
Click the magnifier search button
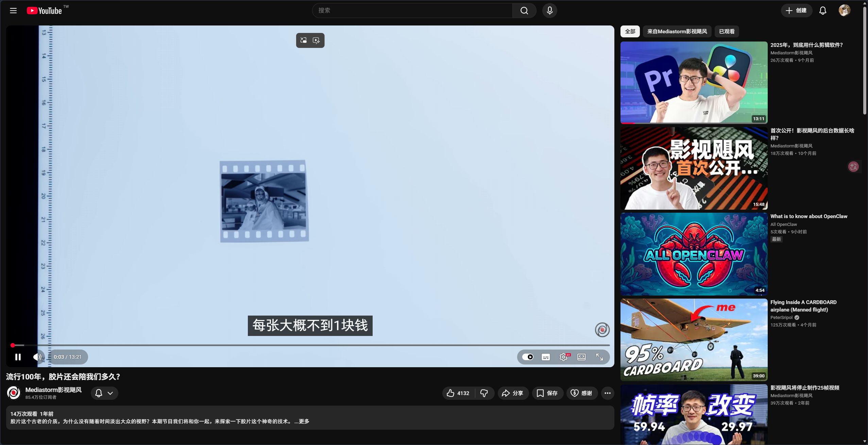[524, 11]
